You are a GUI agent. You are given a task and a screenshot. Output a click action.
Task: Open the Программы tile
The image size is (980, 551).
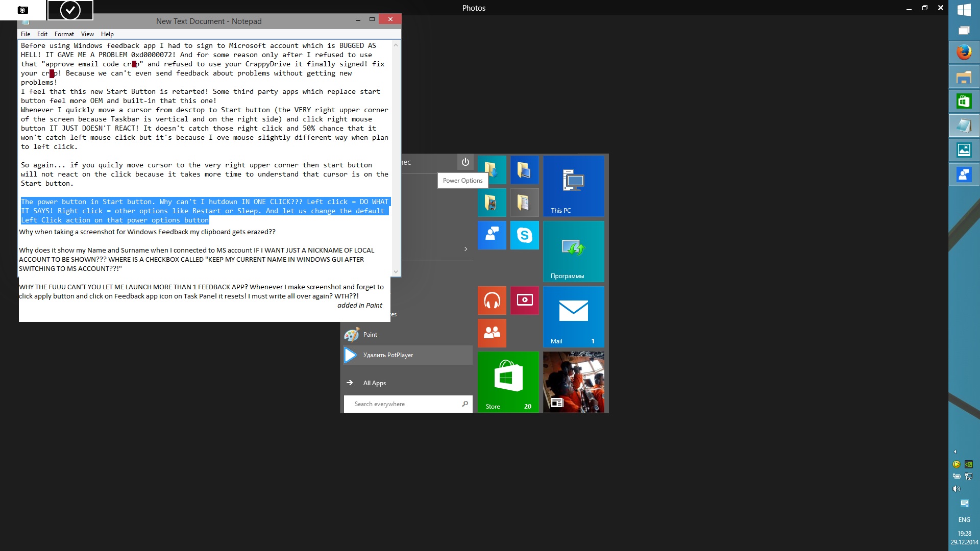pos(574,252)
